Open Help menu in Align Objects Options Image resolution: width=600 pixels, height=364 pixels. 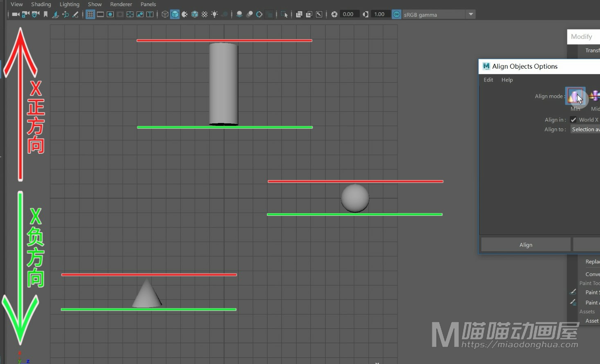tap(507, 80)
